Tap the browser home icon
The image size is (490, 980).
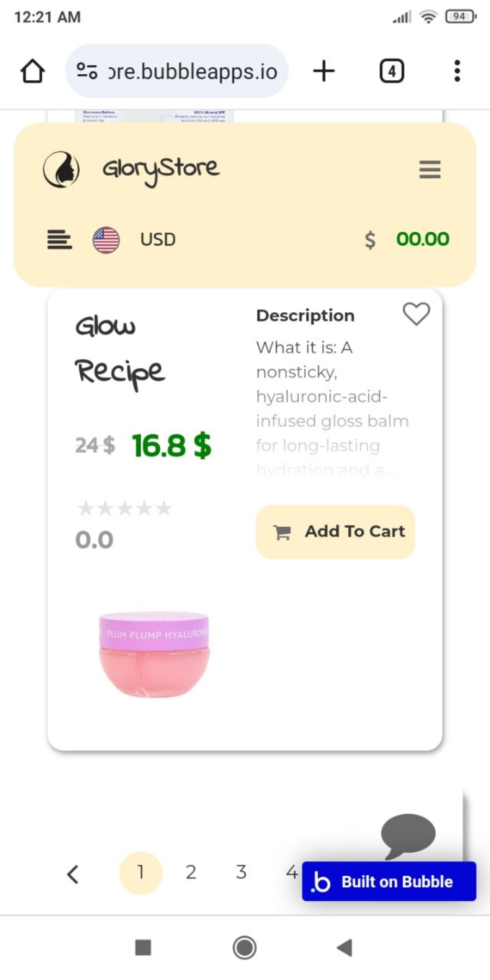click(x=33, y=71)
